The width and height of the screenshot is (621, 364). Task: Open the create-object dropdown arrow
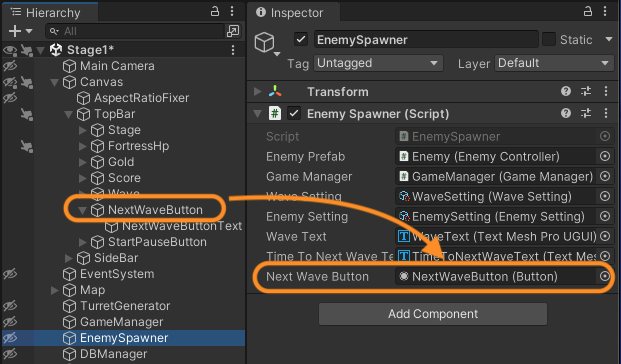[29, 31]
